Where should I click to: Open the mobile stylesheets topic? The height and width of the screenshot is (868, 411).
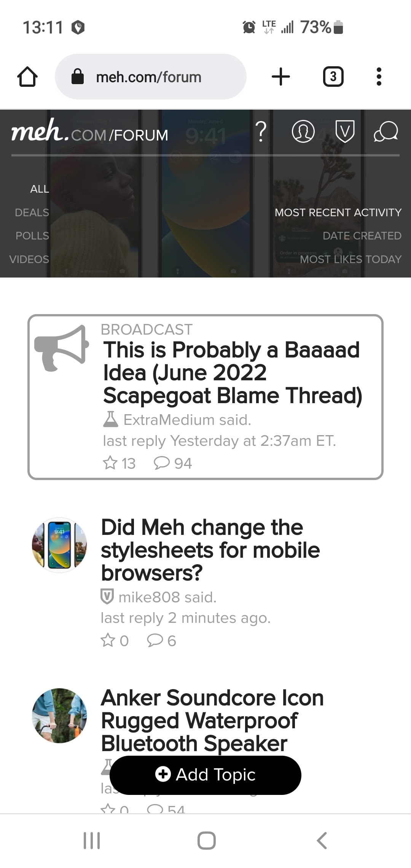coord(210,550)
